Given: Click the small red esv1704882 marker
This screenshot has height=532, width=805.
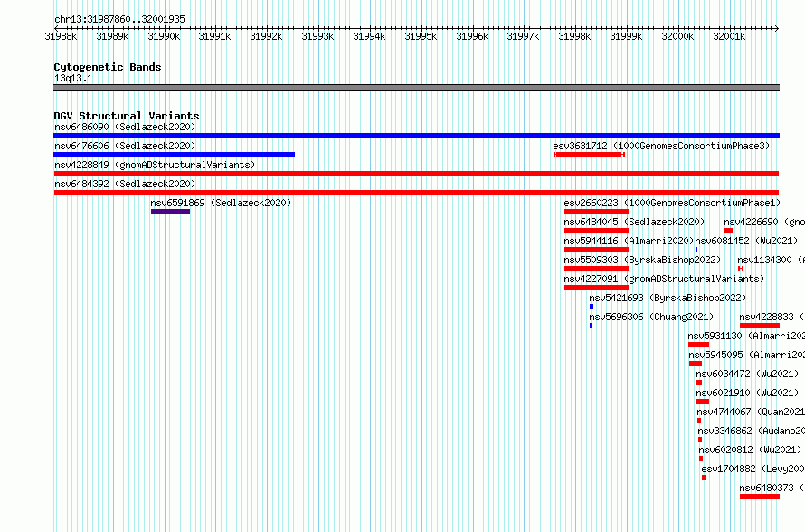Looking at the screenshot, I should point(704,478).
